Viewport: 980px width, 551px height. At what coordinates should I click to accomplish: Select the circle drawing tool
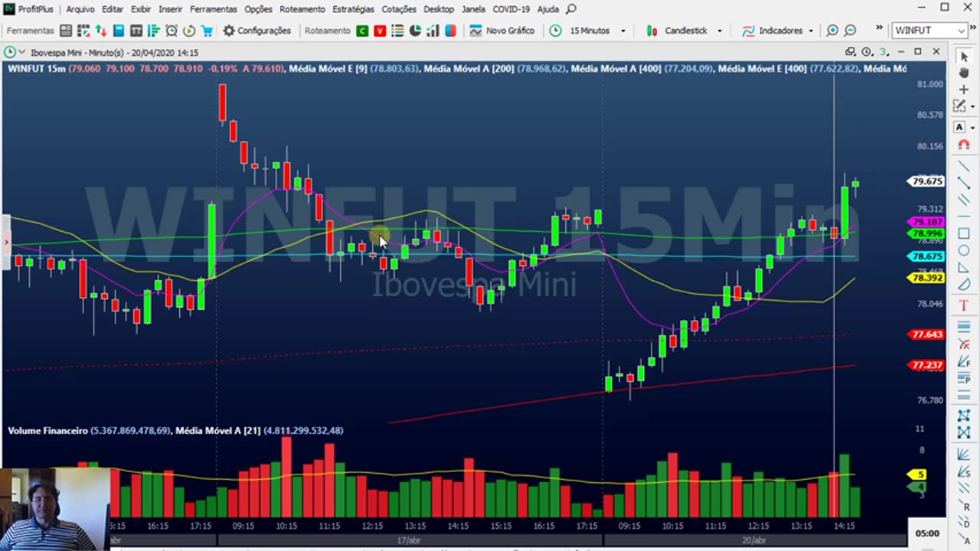pos(964,251)
